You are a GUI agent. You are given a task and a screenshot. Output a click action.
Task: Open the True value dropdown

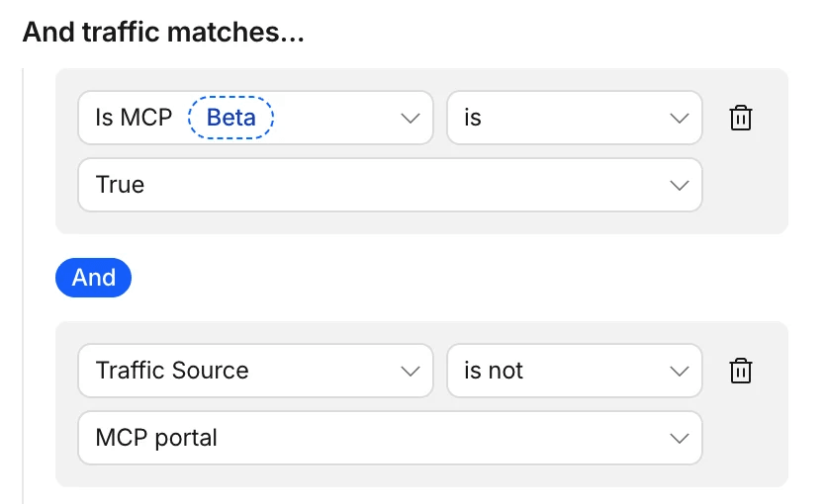391,185
